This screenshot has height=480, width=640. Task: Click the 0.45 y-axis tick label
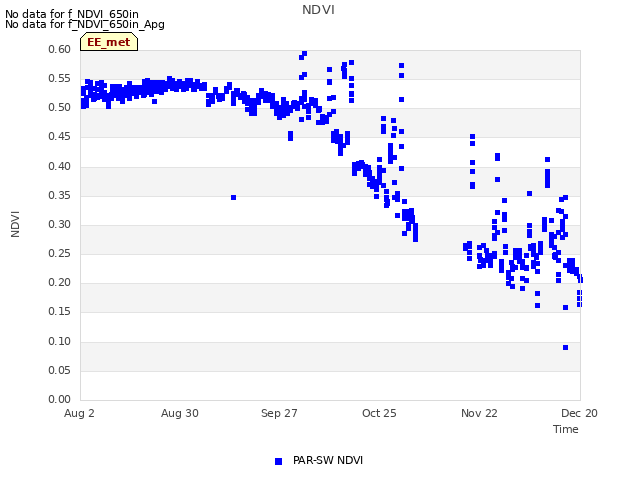60,137
